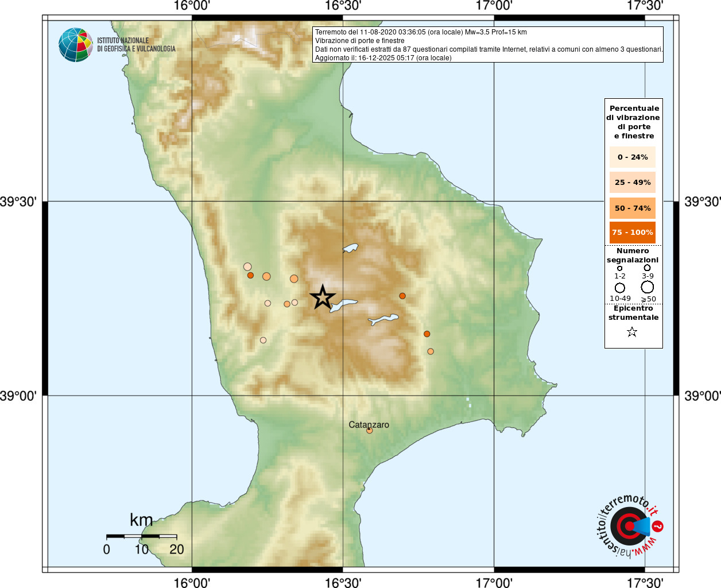The height and width of the screenshot is (588, 721).
Task: Click the INGV globe logo
Action: (x=76, y=45)
